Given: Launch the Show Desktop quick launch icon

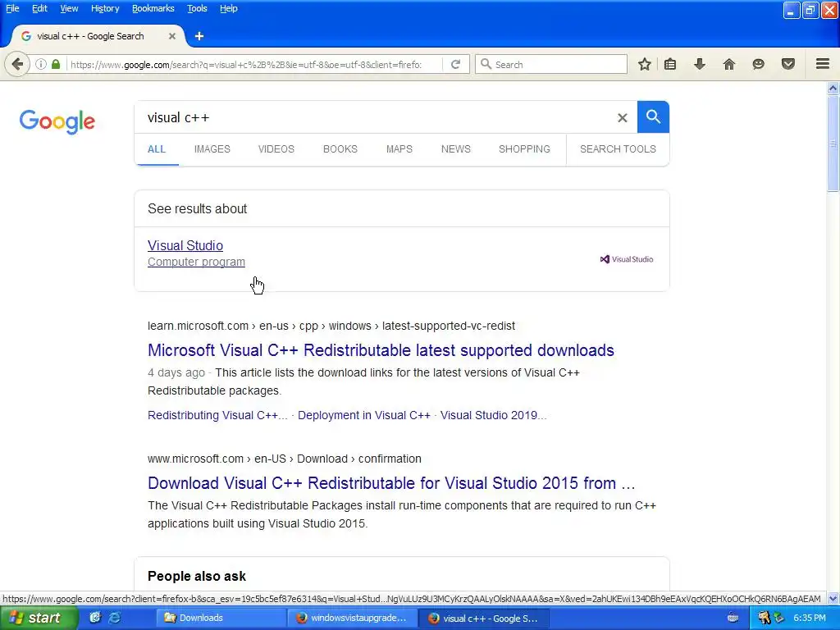Looking at the screenshot, I should point(95,618).
